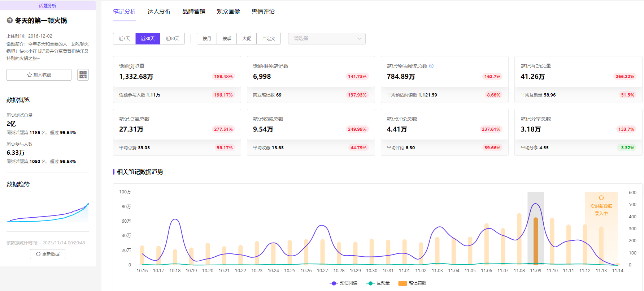Go to 舆情评论 tab
This screenshot has height=291, width=644.
(x=263, y=12)
